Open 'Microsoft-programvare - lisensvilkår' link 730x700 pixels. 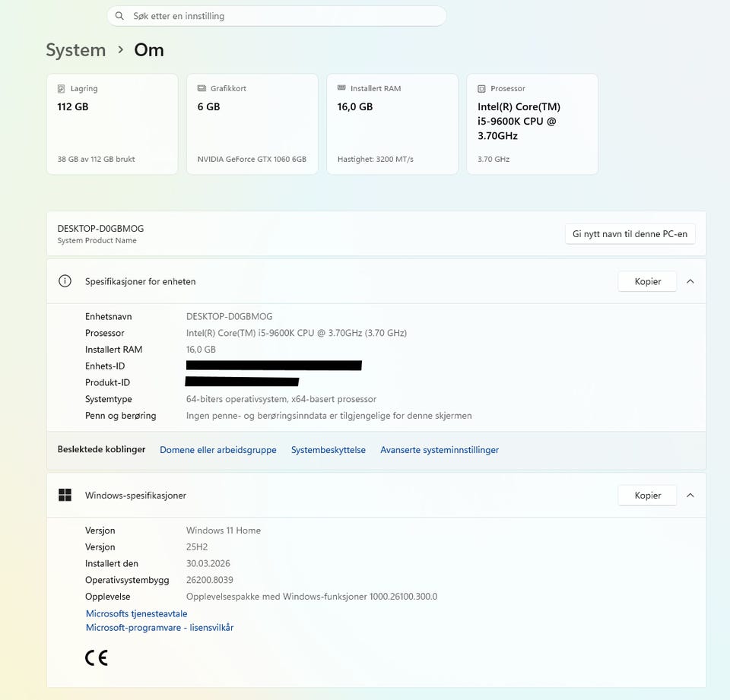160,627
